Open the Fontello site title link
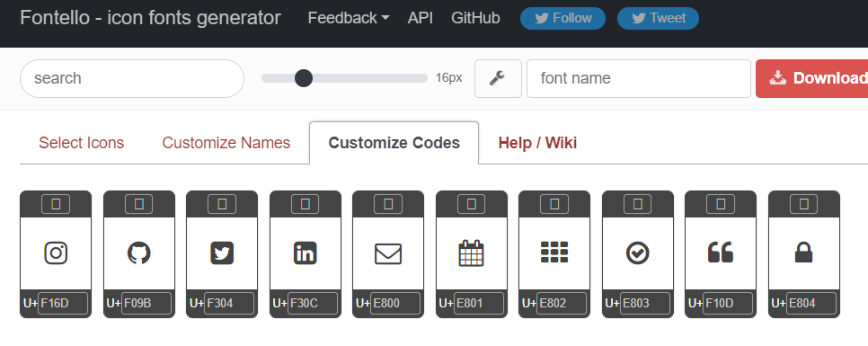 (x=151, y=18)
